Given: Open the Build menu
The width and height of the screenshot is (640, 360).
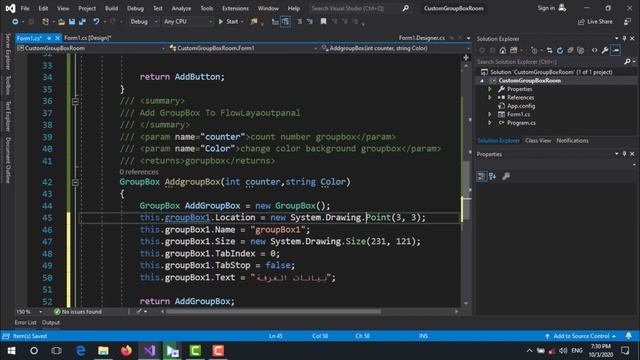Looking at the screenshot, I should pyautogui.click(x=111, y=8).
